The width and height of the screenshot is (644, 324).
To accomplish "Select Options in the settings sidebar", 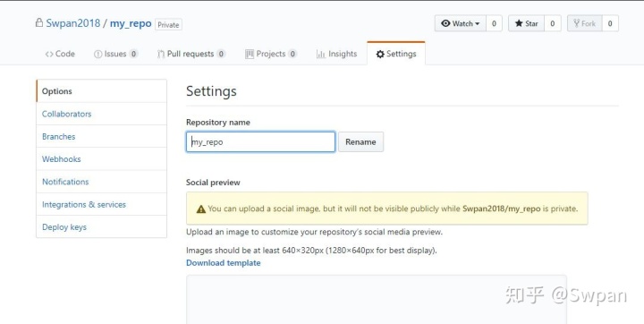I will tap(101, 91).
